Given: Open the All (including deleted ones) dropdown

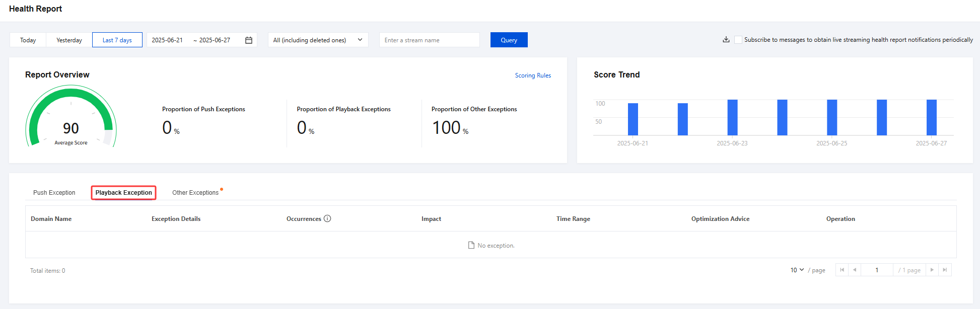Looking at the screenshot, I should [x=318, y=40].
